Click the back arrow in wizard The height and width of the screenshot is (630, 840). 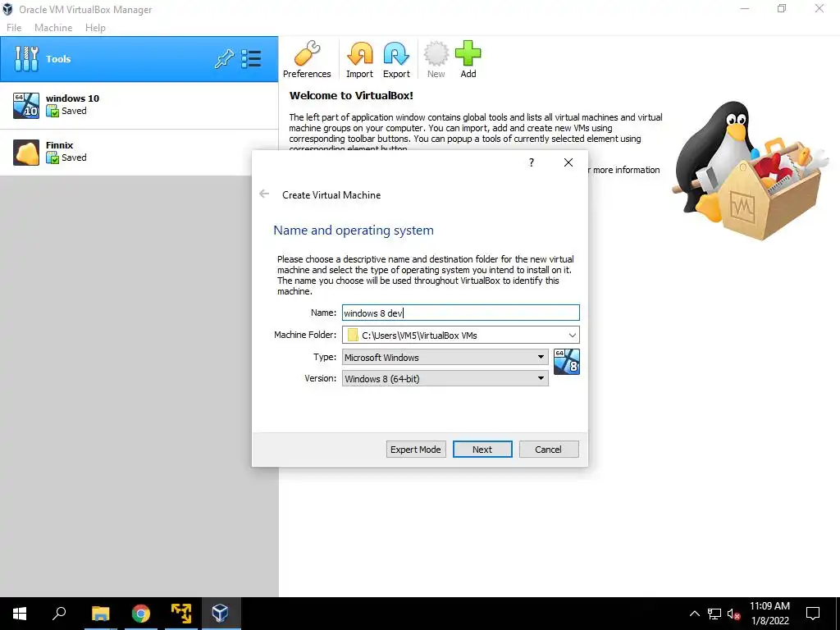click(x=264, y=194)
